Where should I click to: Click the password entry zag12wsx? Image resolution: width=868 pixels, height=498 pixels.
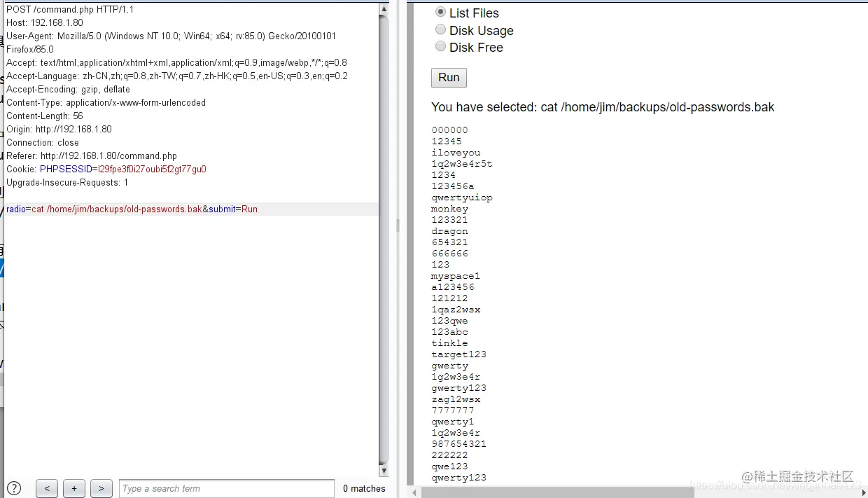[456, 399]
